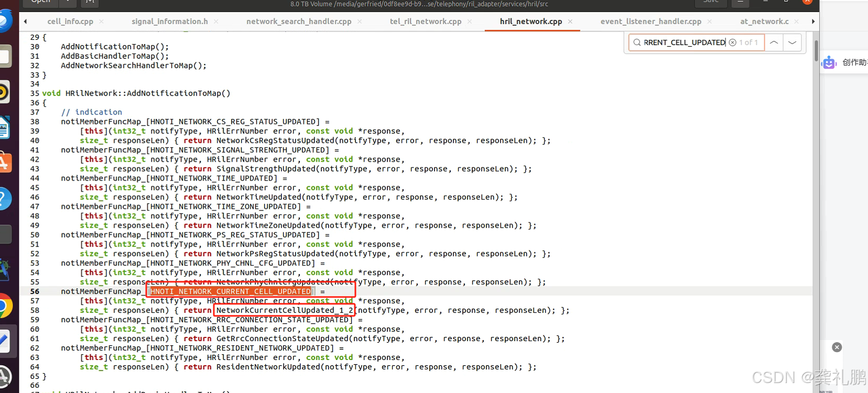This screenshot has width=868, height=393.
Task: Open the event_listener_handler.cpp tab
Action: click(651, 22)
